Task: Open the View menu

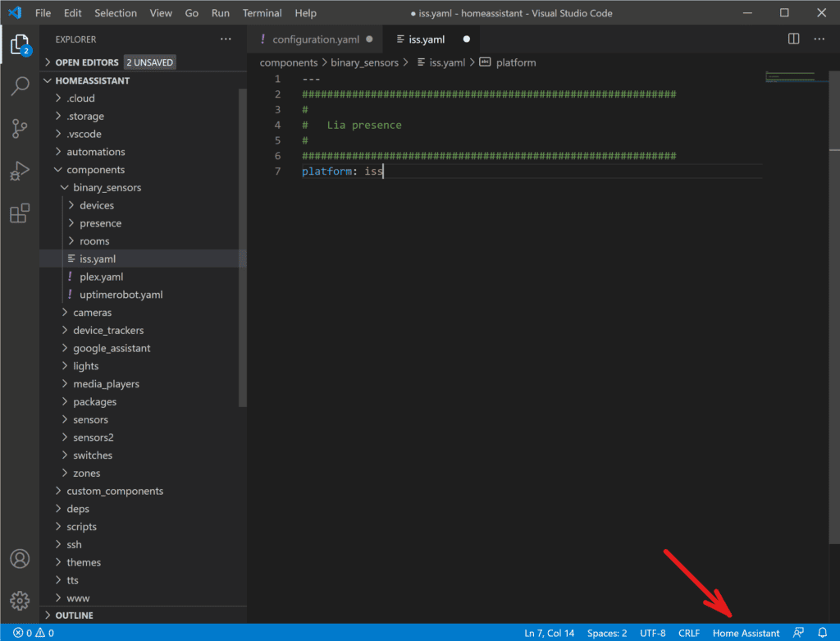Action: 161,13
